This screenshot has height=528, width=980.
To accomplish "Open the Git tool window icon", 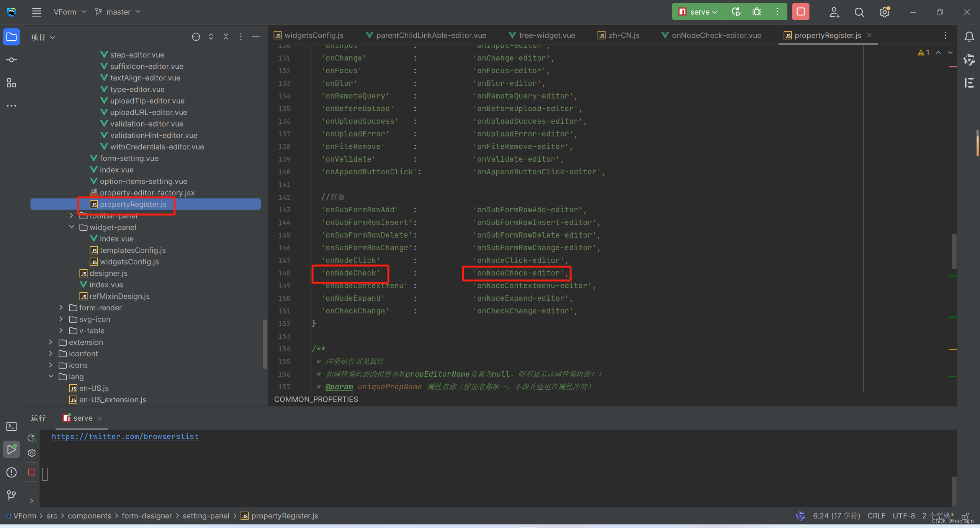I will pos(11,495).
